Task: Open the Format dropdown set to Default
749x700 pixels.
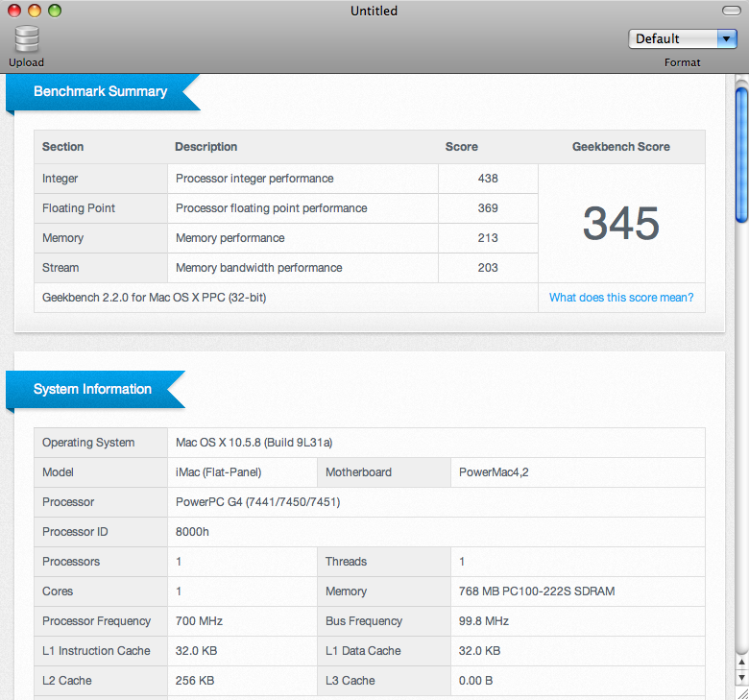Action: [673, 38]
